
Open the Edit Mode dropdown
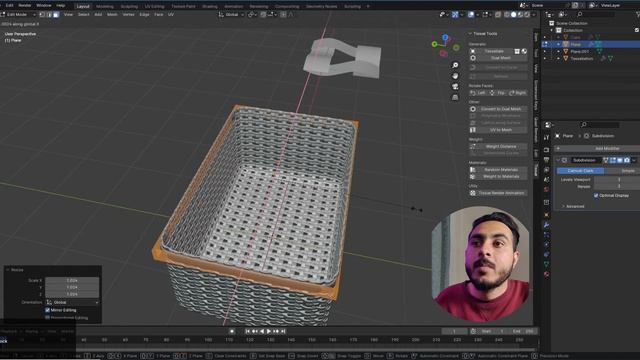[x=18, y=14]
